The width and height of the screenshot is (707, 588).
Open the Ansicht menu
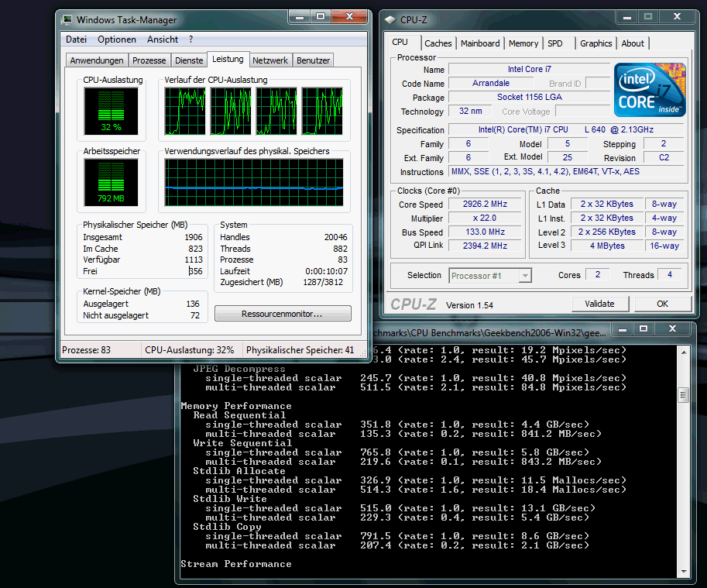click(x=163, y=40)
